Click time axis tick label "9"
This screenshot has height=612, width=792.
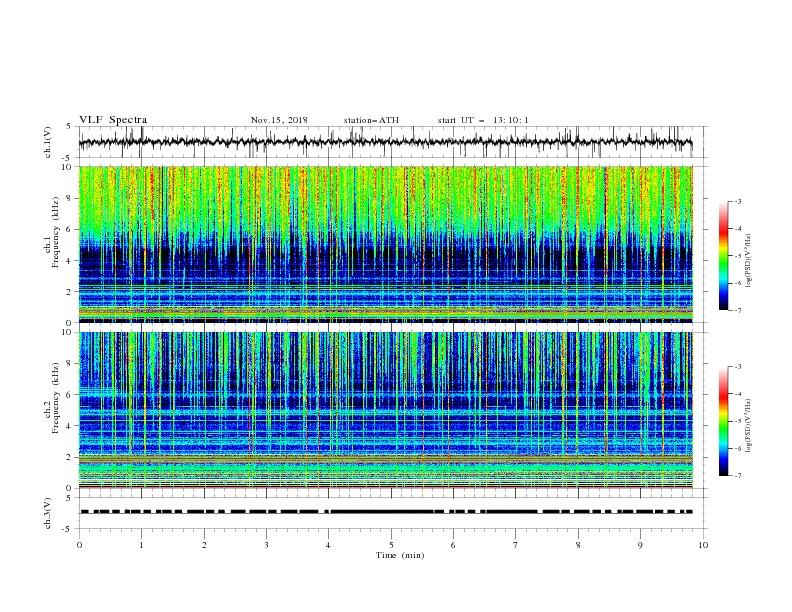tap(640, 545)
